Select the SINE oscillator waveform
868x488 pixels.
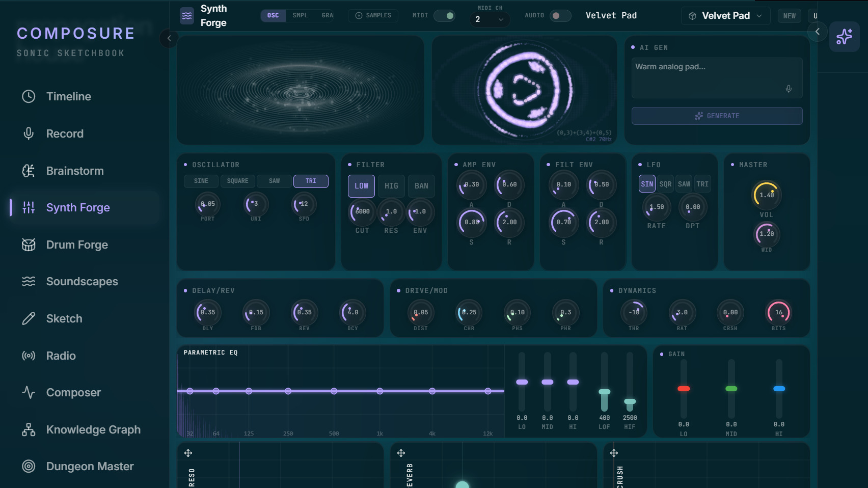pos(201,181)
